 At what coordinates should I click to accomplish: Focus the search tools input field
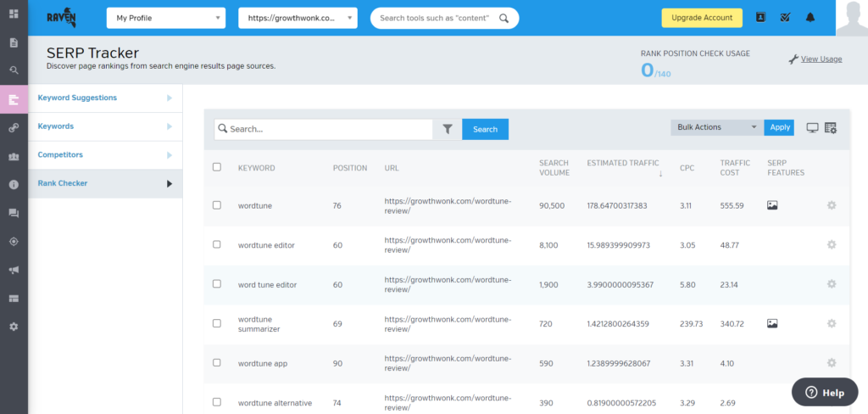[x=444, y=18]
